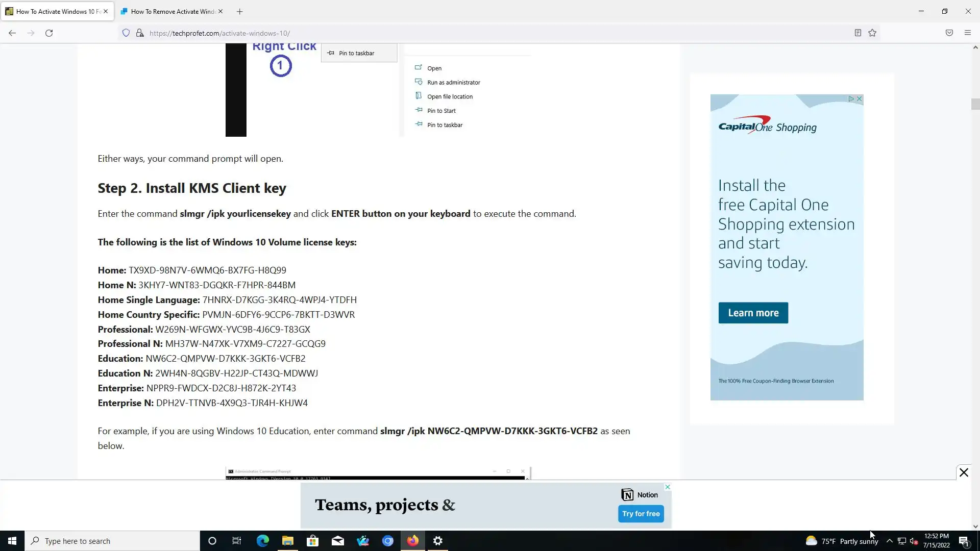This screenshot has height=551, width=980.
Task: Toggle Reader View icon in address bar
Action: (857, 33)
